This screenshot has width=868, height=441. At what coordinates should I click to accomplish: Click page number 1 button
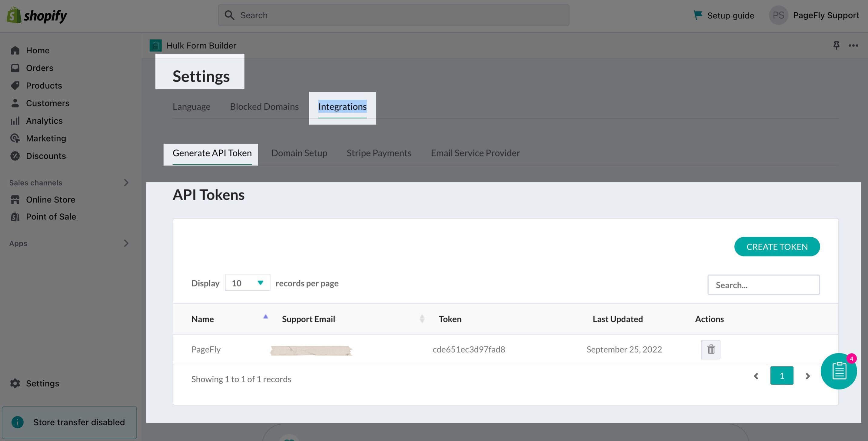(x=782, y=376)
